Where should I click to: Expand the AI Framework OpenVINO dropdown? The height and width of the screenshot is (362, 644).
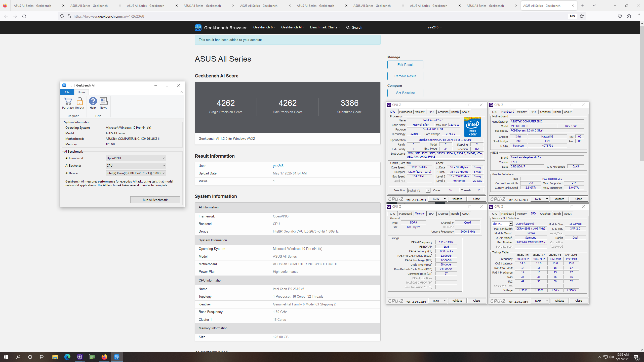pyautogui.click(x=136, y=158)
